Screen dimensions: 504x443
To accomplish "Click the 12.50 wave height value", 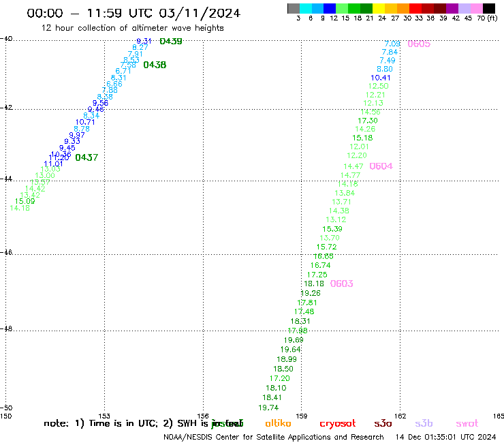I will pos(378,87).
